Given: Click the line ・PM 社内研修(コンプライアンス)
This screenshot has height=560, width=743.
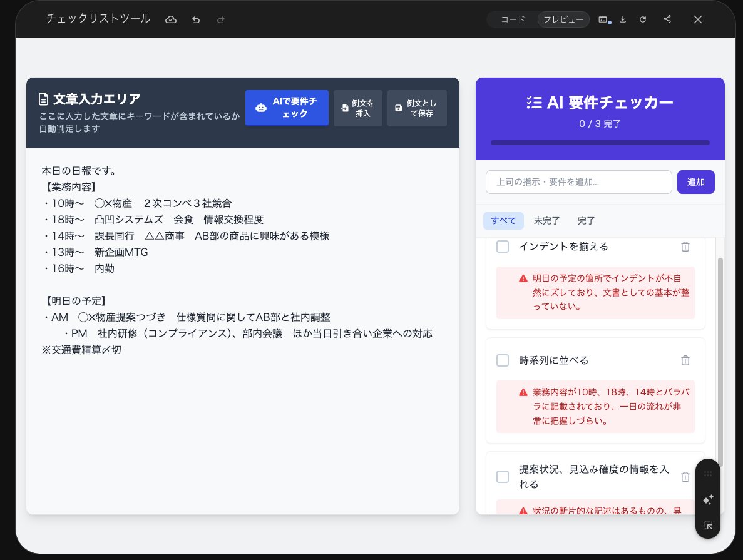Looking at the screenshot, I should 247,333.
